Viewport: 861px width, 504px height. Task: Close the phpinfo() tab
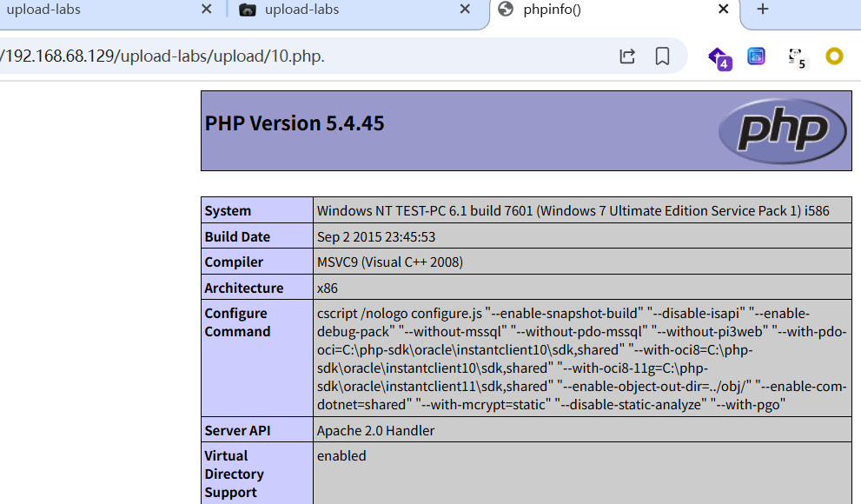(x=723, y=10)
